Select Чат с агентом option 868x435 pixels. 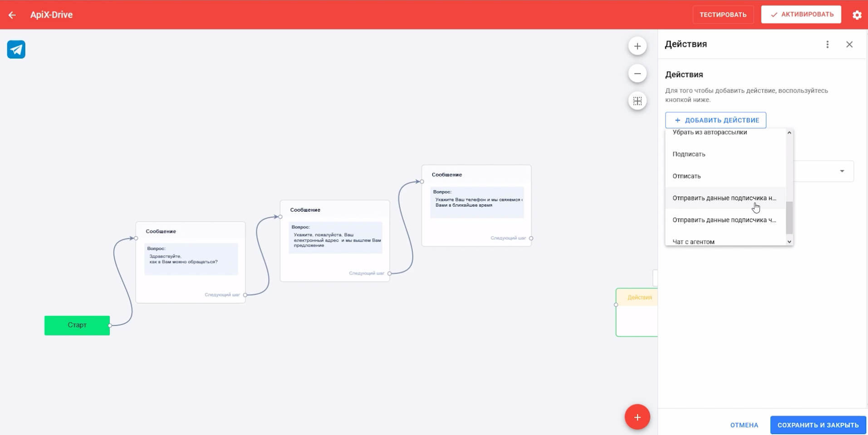click(x=725, y=241)
